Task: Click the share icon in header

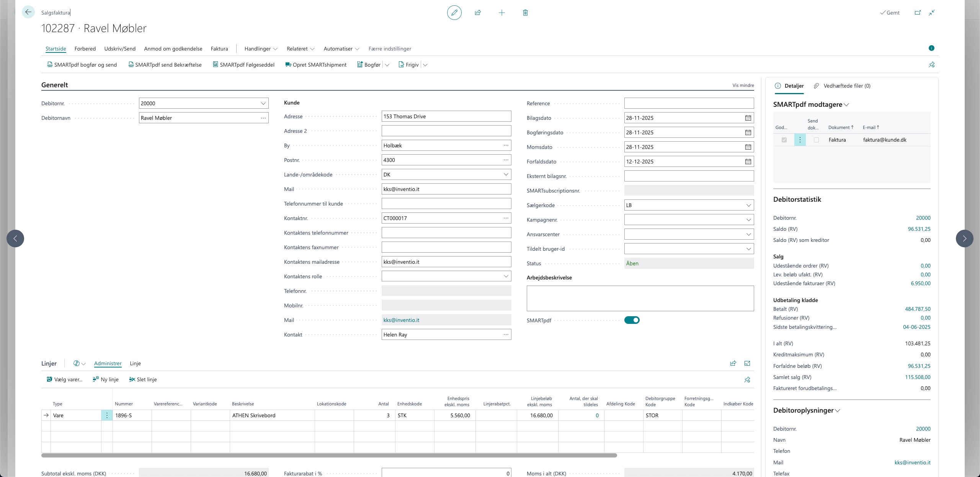Action: [x=478, y=13]
